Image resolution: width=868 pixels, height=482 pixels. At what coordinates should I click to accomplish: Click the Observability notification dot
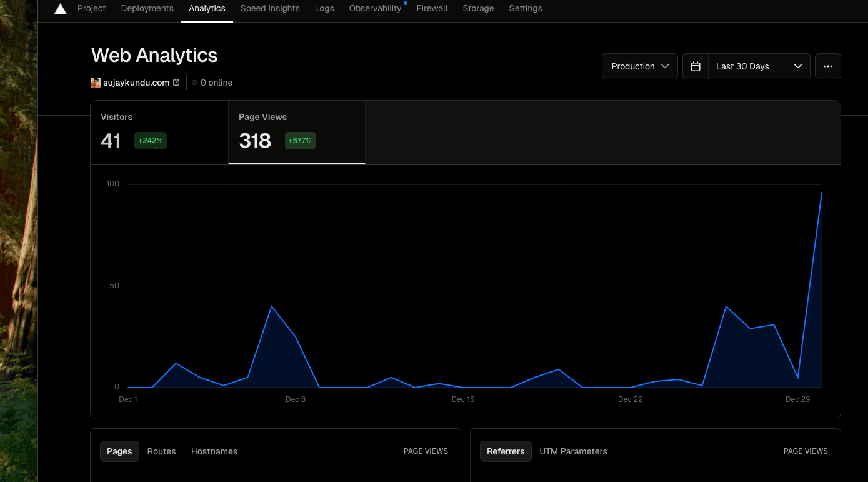(x=405, y=3)
